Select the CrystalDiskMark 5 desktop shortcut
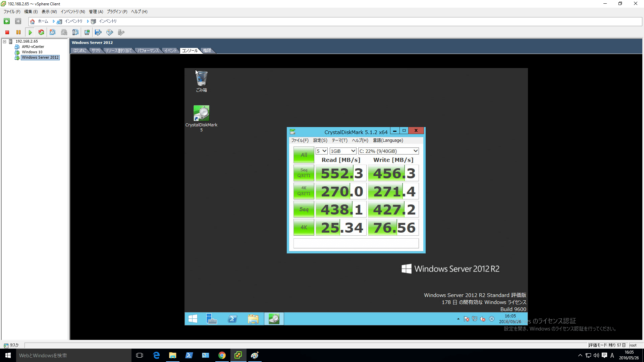 coord(201,118)
